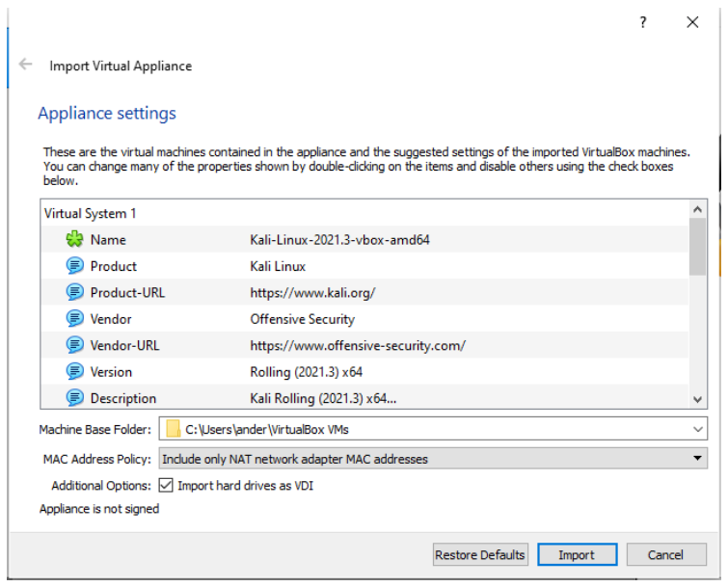728x587 pixels.
Task: Toggle Import hard drives as VDI checkbox
Action: coord(166,486)
